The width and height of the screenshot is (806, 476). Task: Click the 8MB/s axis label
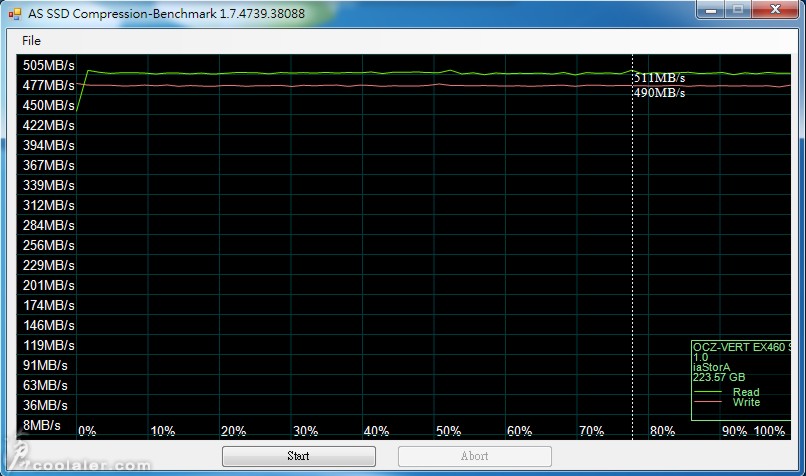coord(42,426)
